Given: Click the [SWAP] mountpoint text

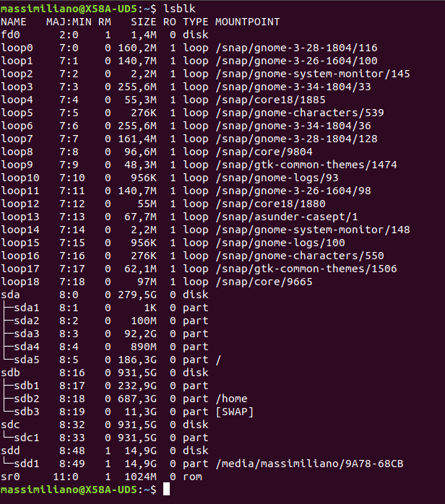Looking at the screenshot, I should (x=234, y=412).
